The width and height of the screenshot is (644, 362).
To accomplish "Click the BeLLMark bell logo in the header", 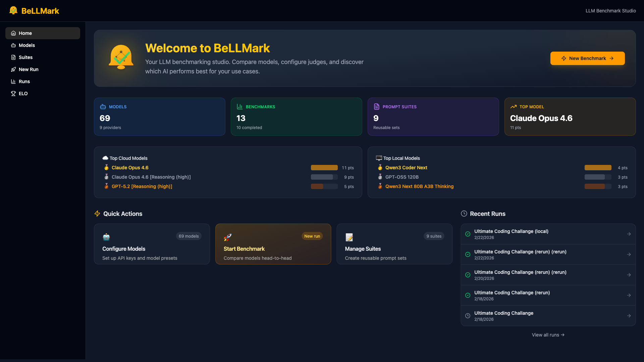I will pos(13,10).
